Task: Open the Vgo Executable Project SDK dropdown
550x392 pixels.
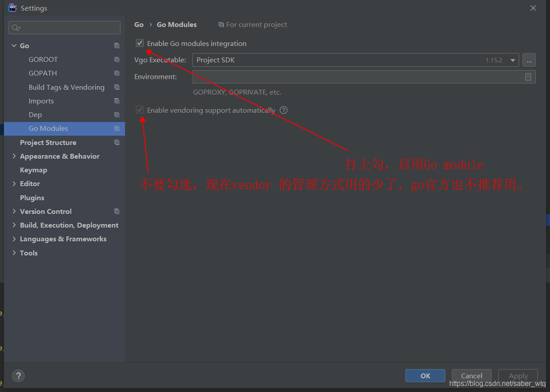Action: [x=356, y=60]
